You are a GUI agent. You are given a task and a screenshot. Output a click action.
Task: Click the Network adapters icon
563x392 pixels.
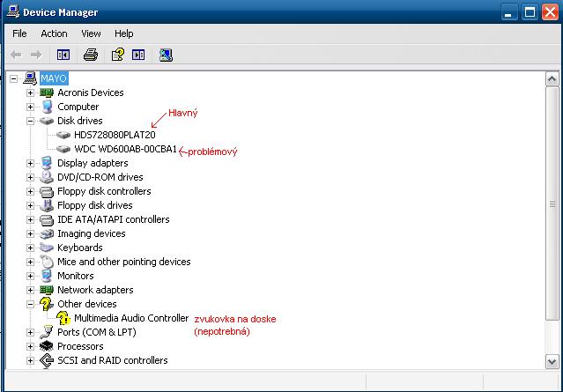pyautogui.click(x=47, y=290)
